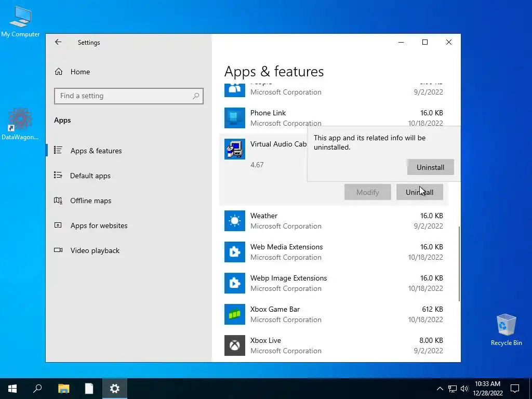The width and height of the screenshot is (532, 399).
Task: Select the Weather app icon
Action: [x=235, y=221]
